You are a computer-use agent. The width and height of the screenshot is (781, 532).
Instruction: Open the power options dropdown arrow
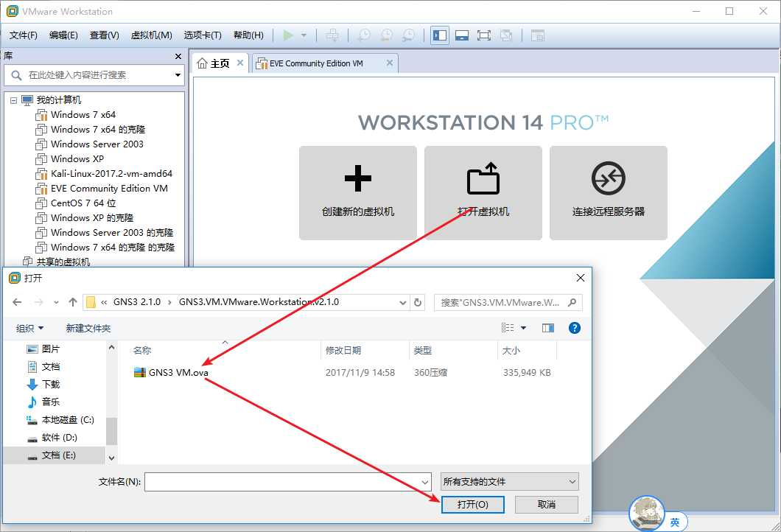tap(304, 35)
